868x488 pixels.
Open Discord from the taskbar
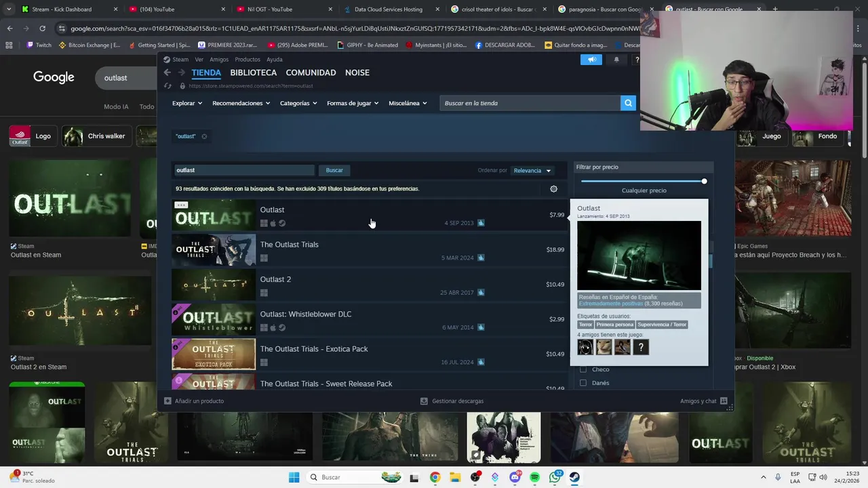pyautogui.click(x=515, y=477)
